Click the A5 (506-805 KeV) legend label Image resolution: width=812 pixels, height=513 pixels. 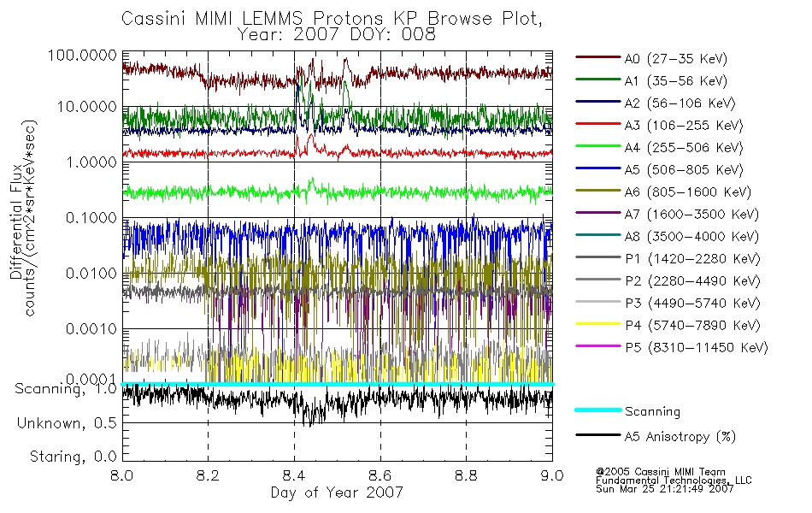pos(683,170)
